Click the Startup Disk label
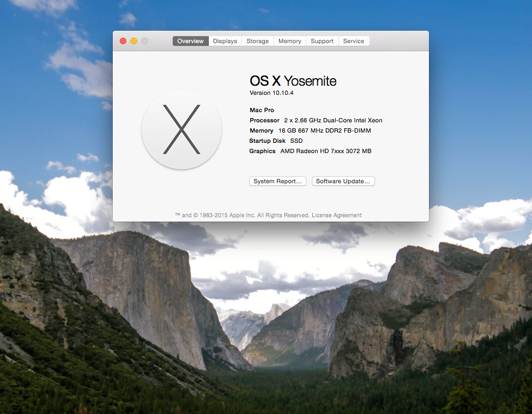 click(268, 141)
